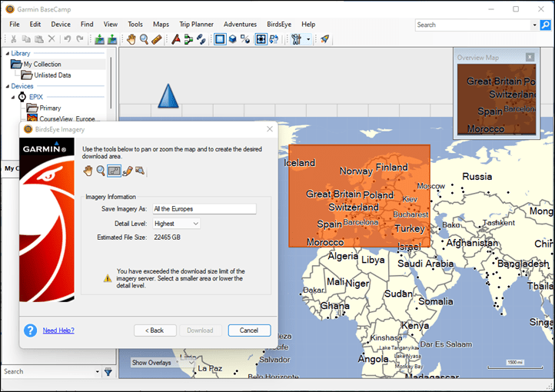The height and width of the screenshot is (392, 555).
Task: Collapse the EPIX device node
Action: tap(13, 98)
